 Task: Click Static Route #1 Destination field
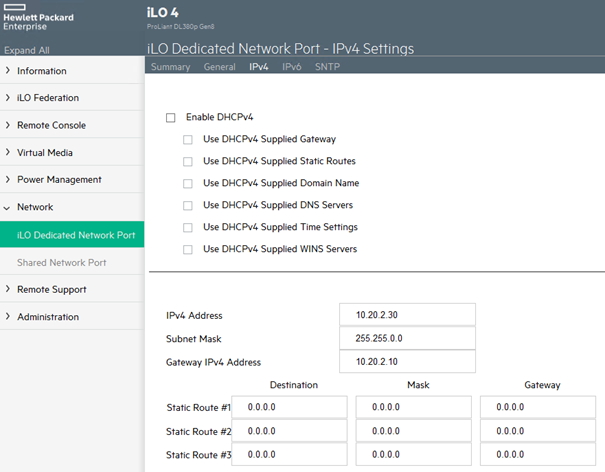pyautogui.click(x=289, y=407)
